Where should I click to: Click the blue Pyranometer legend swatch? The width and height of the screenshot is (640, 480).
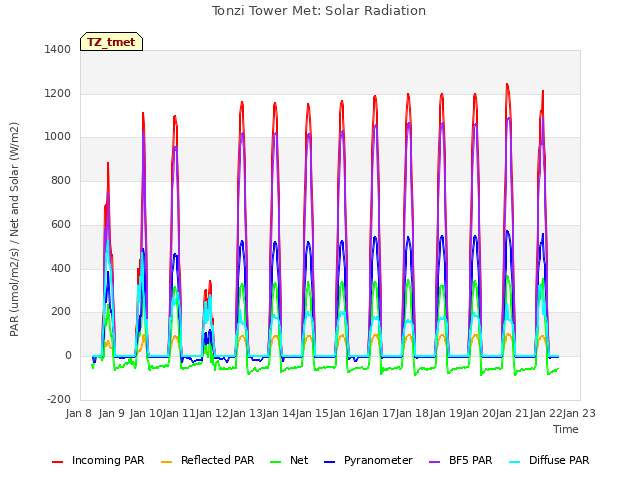tap(329, 462)
